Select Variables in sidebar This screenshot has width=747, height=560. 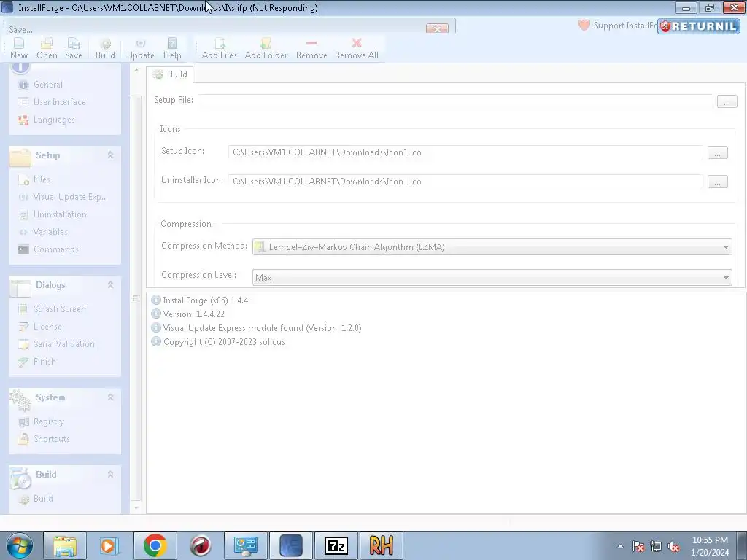(43, 232)
